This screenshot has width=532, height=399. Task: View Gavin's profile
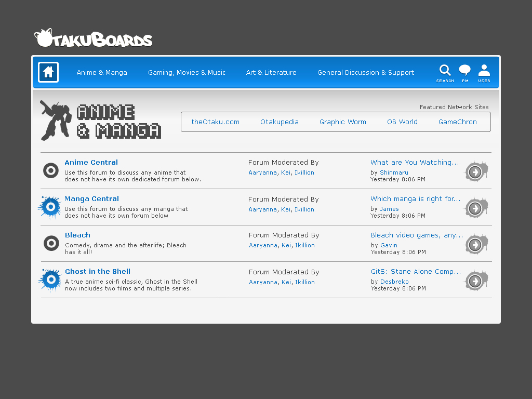[x=389, y=245]
